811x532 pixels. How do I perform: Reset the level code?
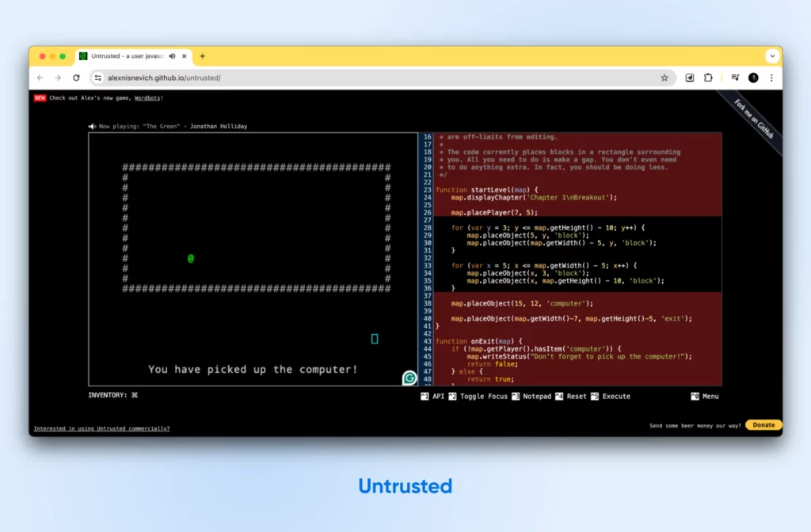coord(571,396)
